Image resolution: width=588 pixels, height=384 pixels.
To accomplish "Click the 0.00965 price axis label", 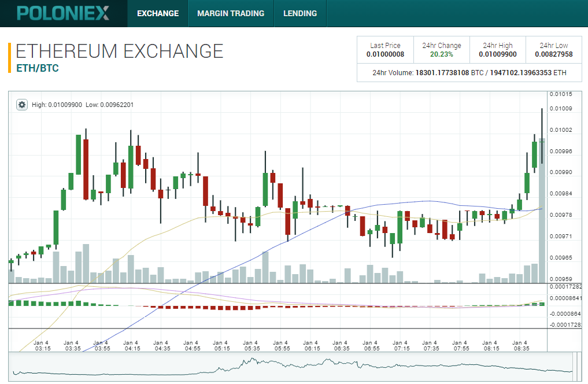I will point(561,258).
